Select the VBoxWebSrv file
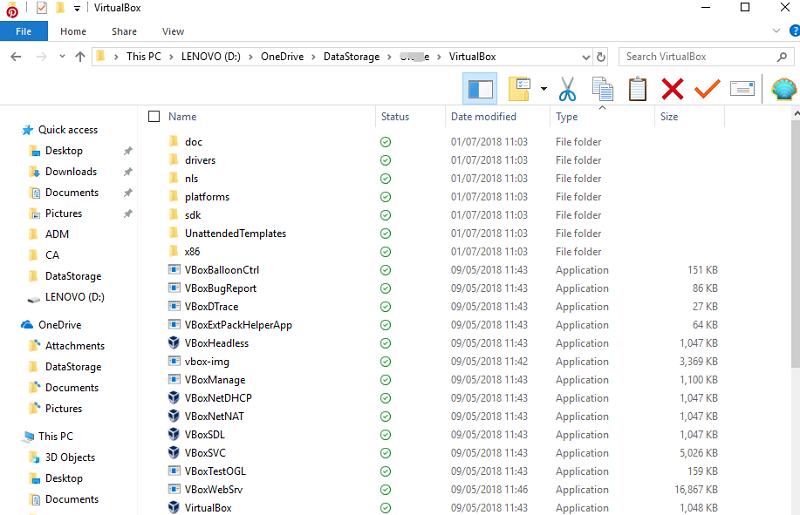 [214, 489]
